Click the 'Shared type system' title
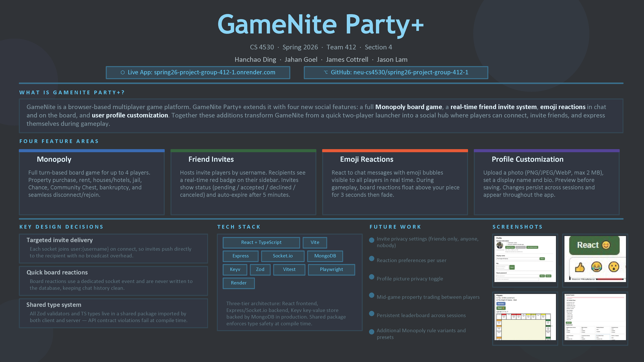Screen dimensions: 644x362 point(54,305)
